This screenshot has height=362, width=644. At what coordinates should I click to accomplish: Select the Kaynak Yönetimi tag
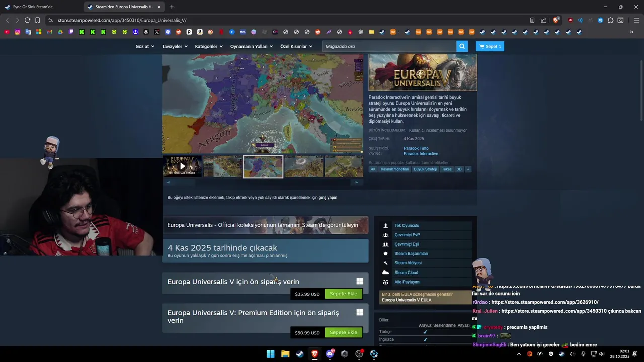pos(394,169)
